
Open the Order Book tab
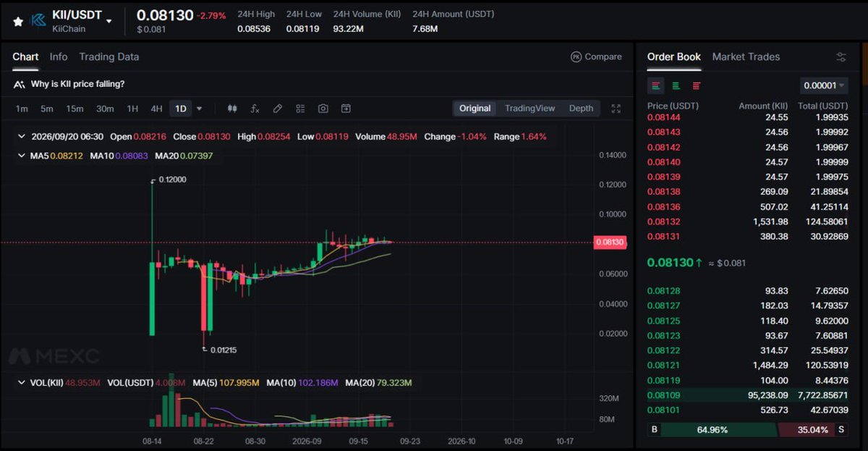pos(673,56)
